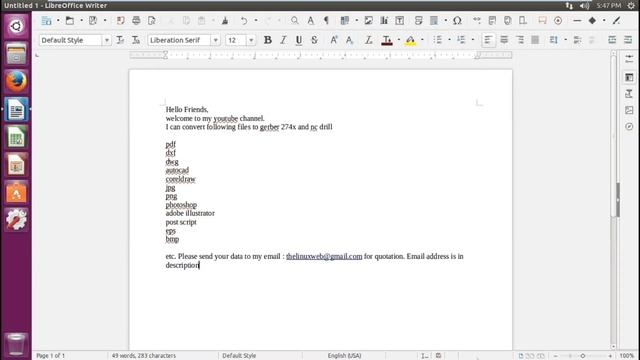Click the New document icon
640x360 pixels.
point(46,20)
